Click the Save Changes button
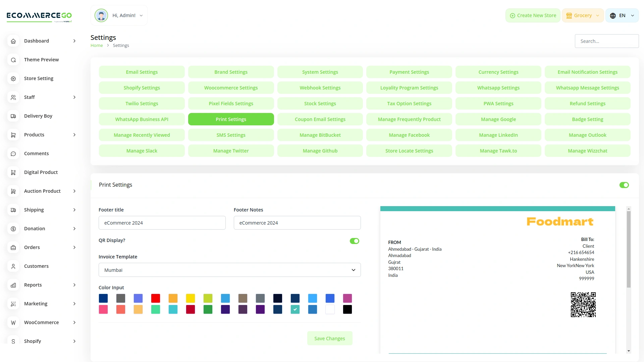The image size is (644, 362). point(330,338)
